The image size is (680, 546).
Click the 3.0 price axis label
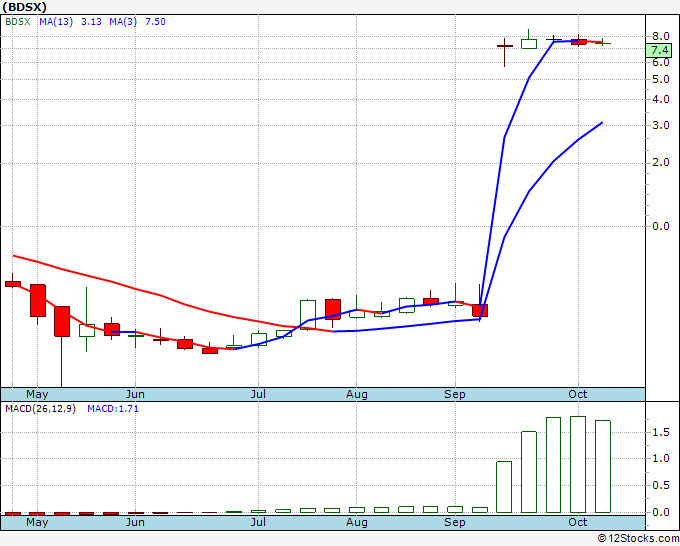tap(661, 125)
